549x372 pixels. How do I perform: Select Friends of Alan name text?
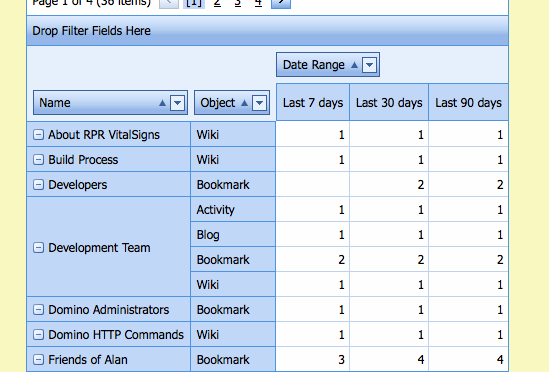[88, 360]
